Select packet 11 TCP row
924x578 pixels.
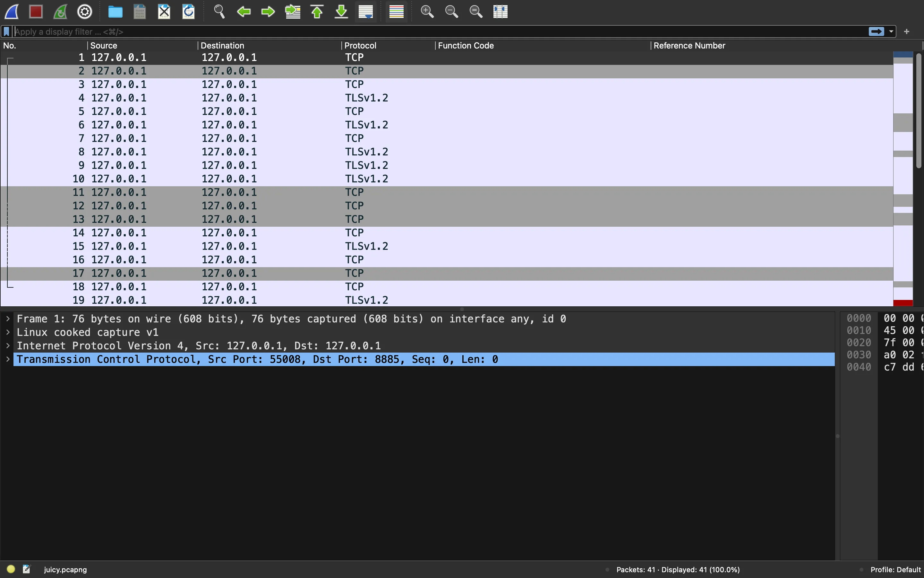(x=447, y=193)
